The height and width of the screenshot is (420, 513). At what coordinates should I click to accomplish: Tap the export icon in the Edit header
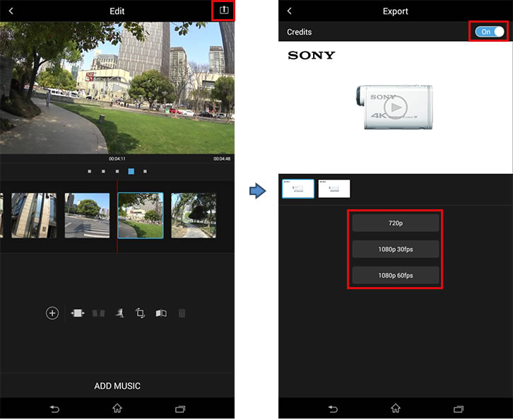(x=223, y=11)
